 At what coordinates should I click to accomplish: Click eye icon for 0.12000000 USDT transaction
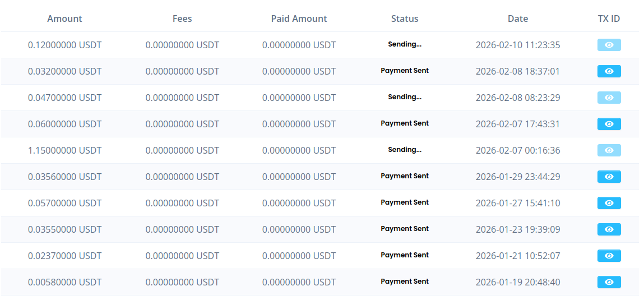pyautogui.click(x=609, y=45)
